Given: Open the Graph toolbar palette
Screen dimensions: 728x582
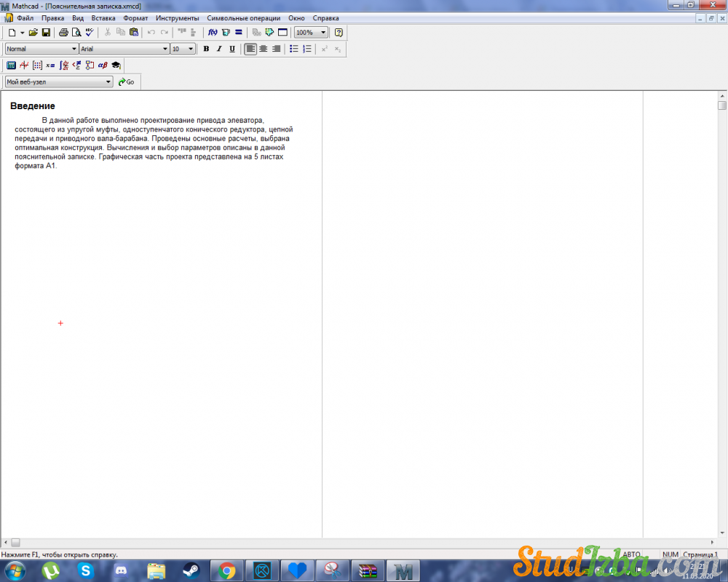Looking at the screenshot, I should click(x=24, y=65).
